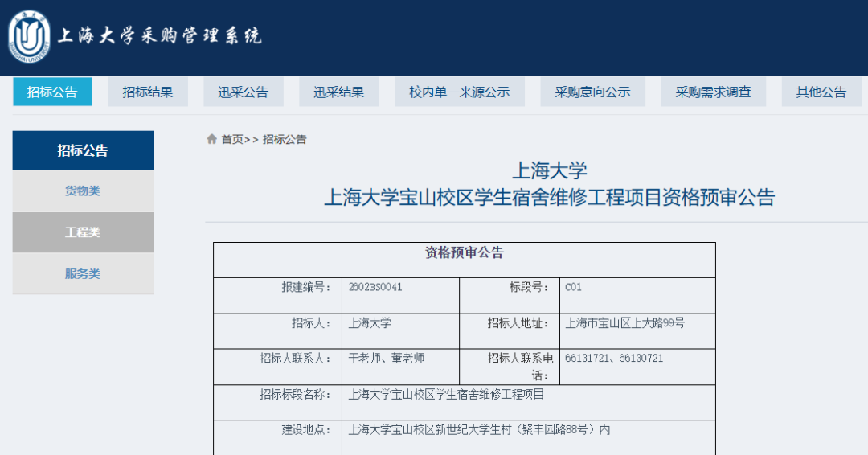Open the 招标结果 navigation tab
This screenshot has height=455, width=868.
pyautogui.click(x=148, y=92)
